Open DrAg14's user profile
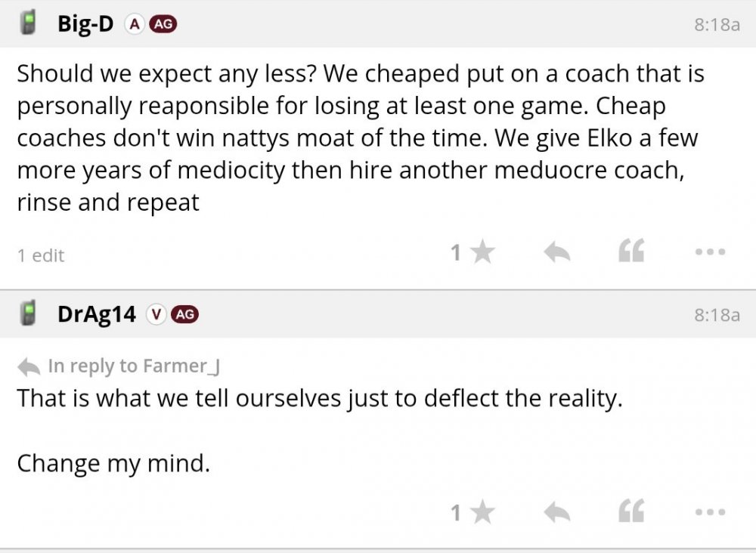Viewport: 756px width, 553px height. [97, 314]
